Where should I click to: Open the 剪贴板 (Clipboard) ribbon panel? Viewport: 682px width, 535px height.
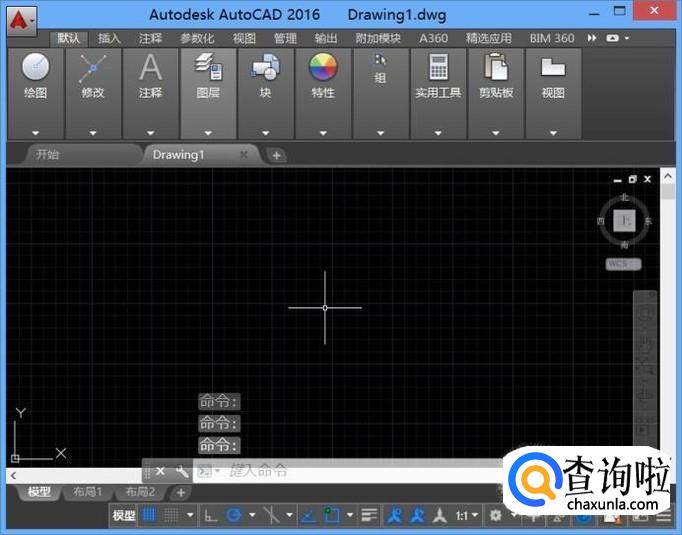[496, 93]
